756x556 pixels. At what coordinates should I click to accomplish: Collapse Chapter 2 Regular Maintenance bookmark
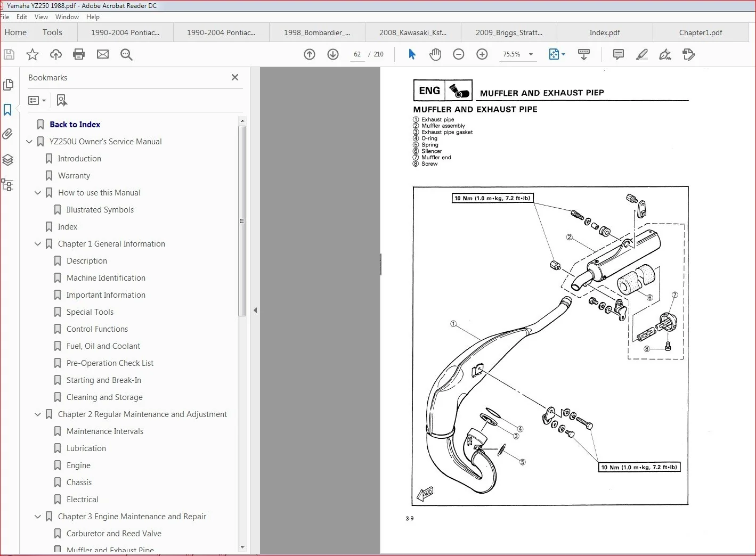[38, 414]
